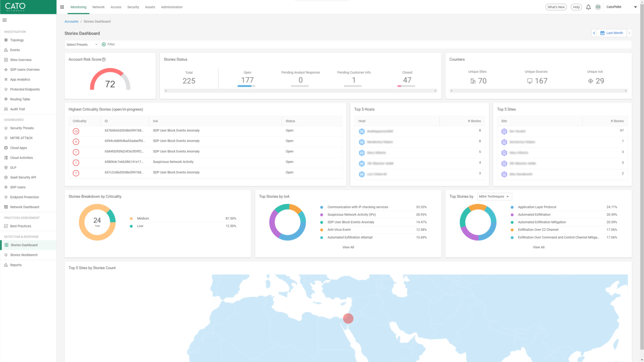Screen dimensions: 644x362
Task: Open the Administration menu
Action: pos(171,7)
